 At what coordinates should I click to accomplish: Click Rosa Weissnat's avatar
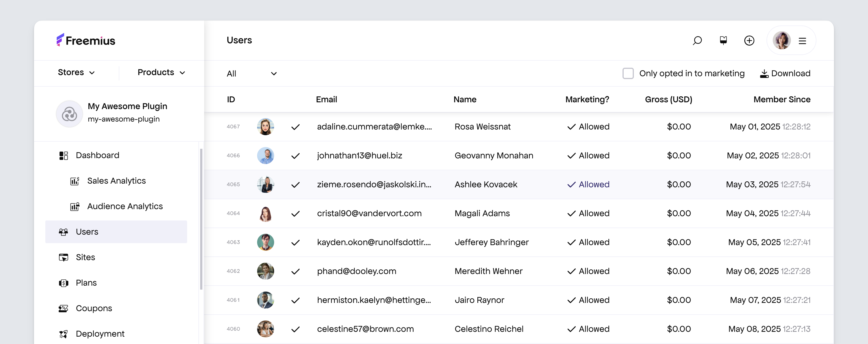click(x=266, y=127)
